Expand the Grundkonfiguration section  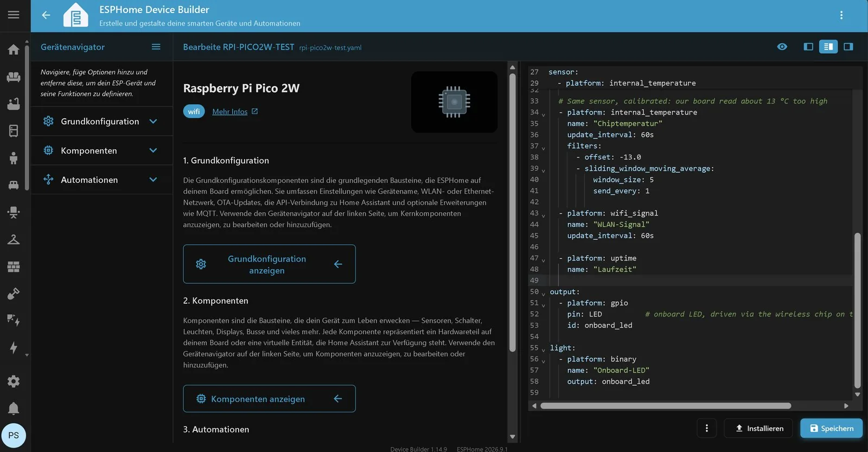point(102,122)
